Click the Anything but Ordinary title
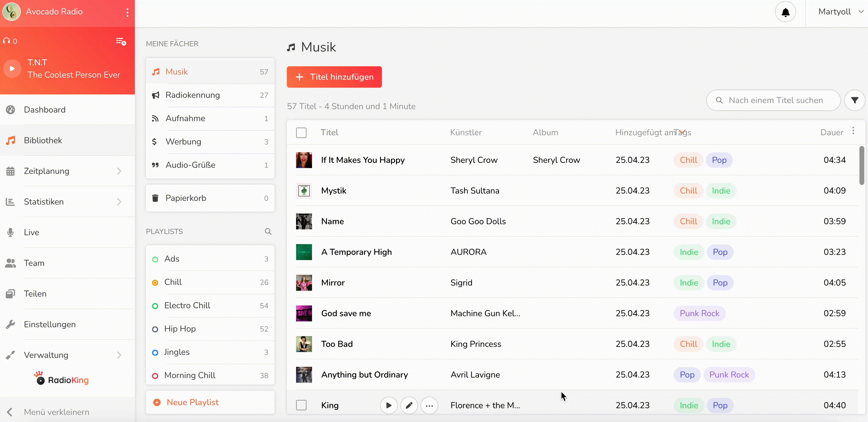 pyautogui.click(x=364, y=375)
